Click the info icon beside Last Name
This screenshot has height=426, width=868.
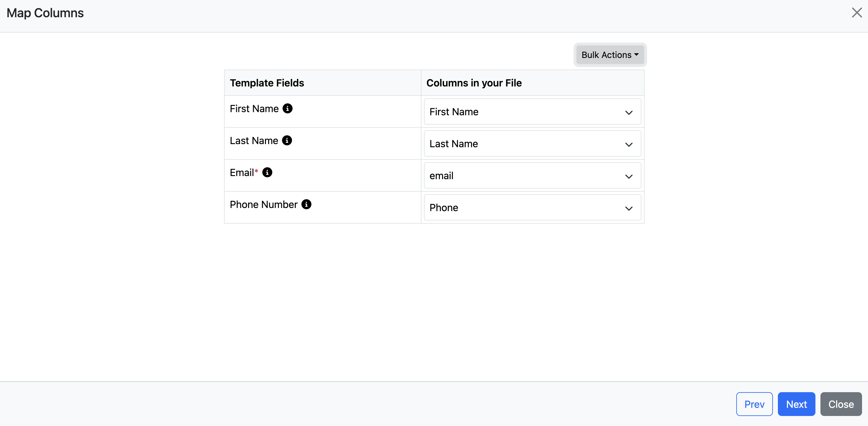[x=287, y=140]
